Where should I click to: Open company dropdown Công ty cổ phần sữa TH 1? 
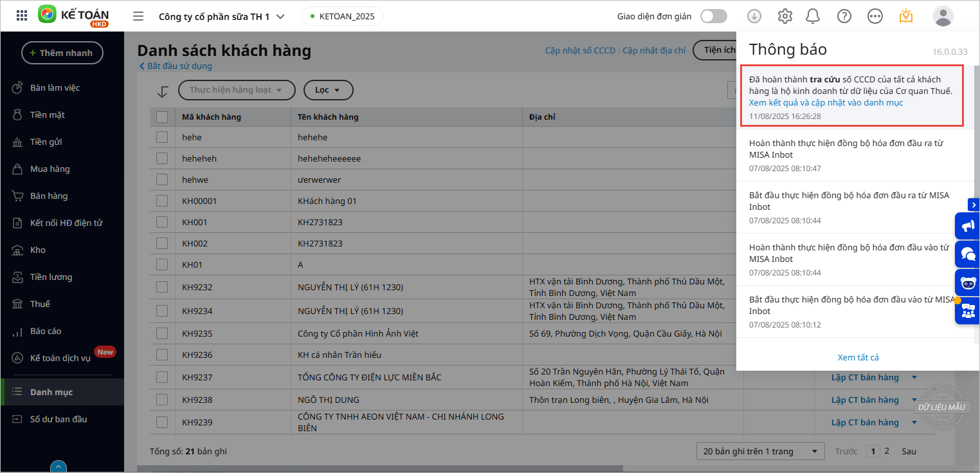click(222, 17)
